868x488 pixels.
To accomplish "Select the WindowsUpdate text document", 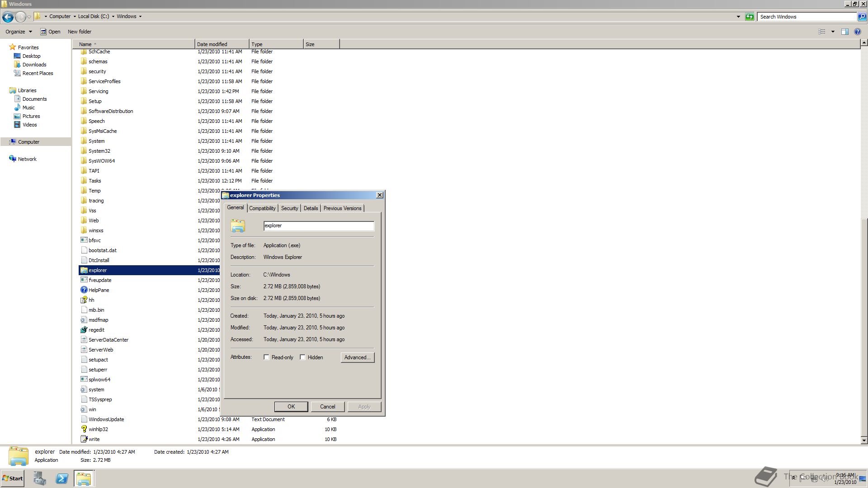I will click(x=106, y=419).
